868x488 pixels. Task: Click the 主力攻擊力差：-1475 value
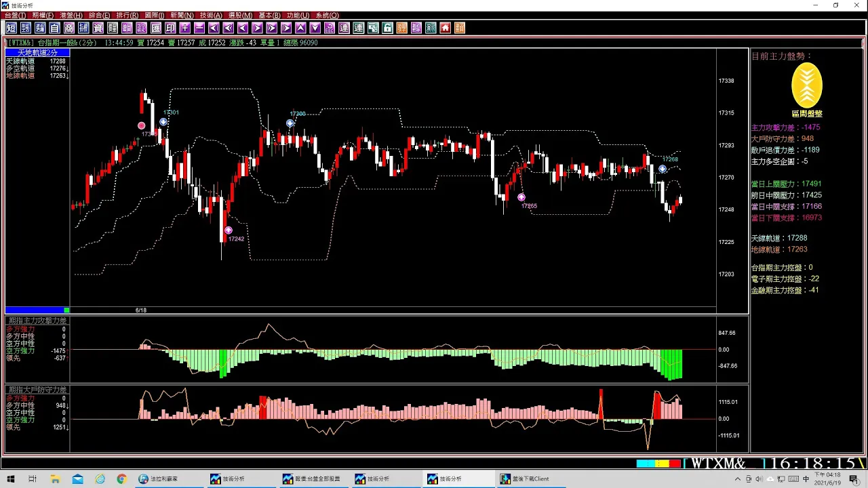point(786,127)
